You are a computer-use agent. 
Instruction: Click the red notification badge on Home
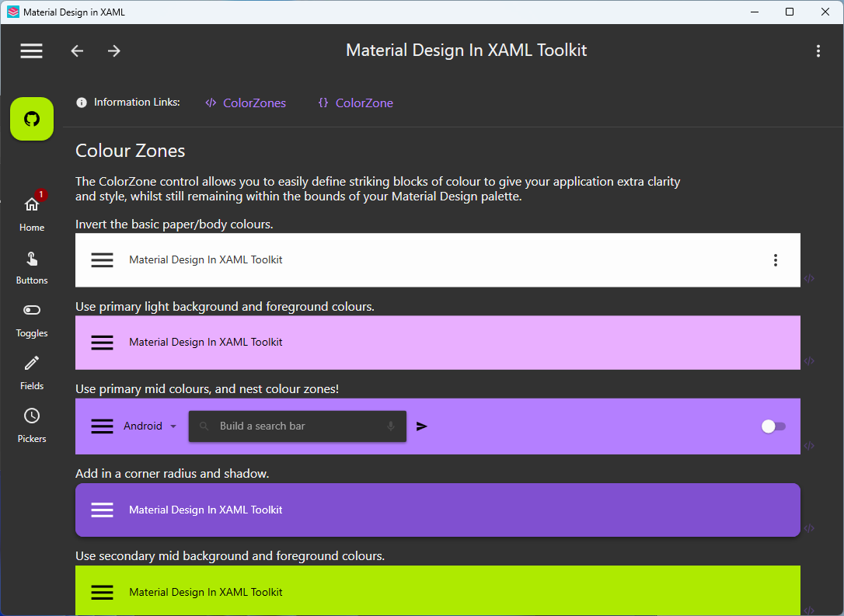coord(41,194)
